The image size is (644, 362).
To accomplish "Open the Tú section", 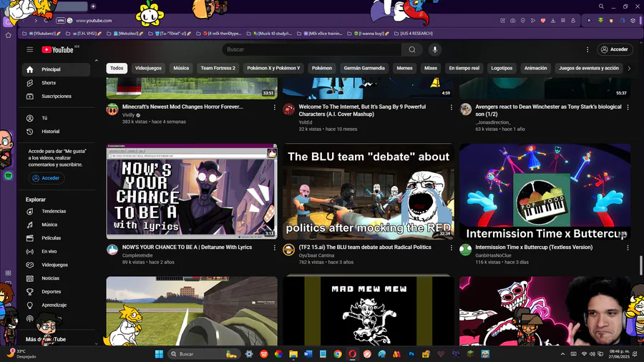I will coord(56,118).
